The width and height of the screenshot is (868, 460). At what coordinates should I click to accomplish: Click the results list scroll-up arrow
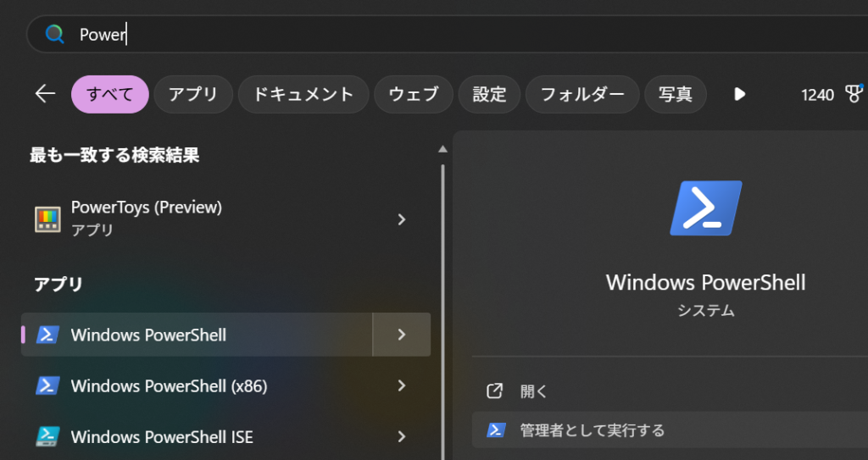[442, 149]
